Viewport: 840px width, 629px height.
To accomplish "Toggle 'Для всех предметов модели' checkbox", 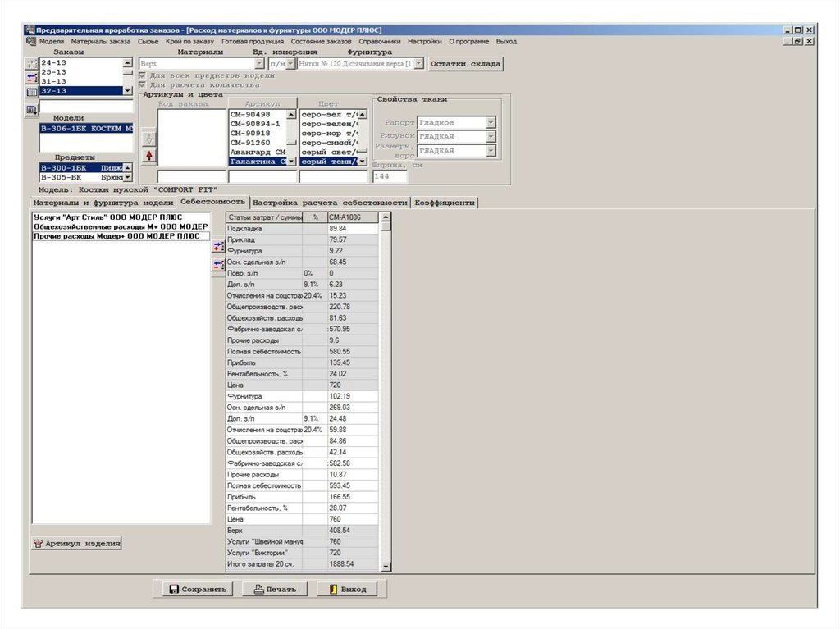I will coord(144,75).
